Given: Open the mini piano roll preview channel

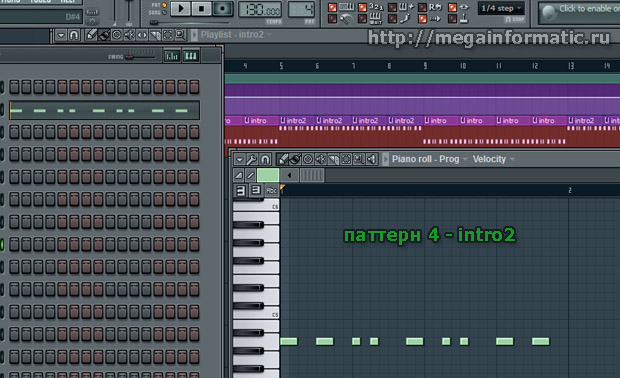Looking at the screenshot, I should click(x=104, y=110).
